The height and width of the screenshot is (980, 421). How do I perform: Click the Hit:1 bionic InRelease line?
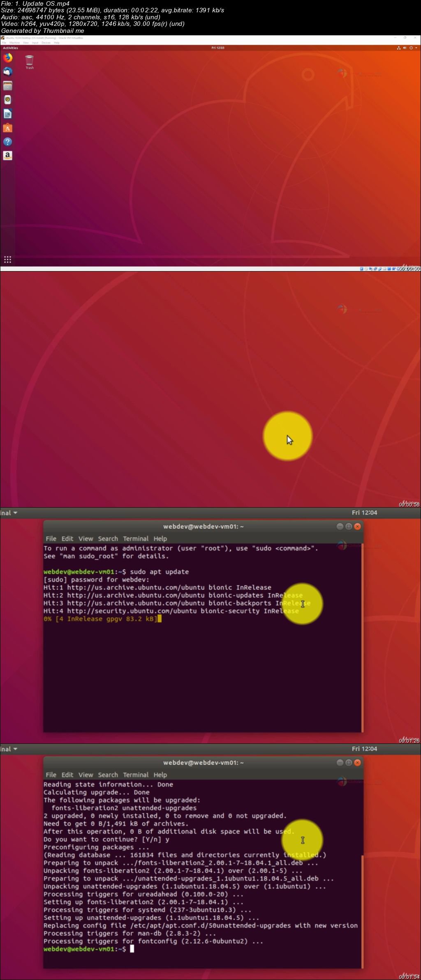pyautogui.click(x=157, y=587)
